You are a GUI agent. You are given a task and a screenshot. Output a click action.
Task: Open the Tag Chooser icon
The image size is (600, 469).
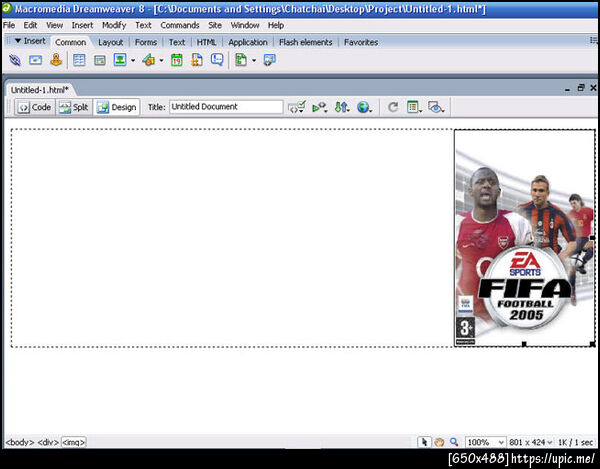(x=269, y=60)
